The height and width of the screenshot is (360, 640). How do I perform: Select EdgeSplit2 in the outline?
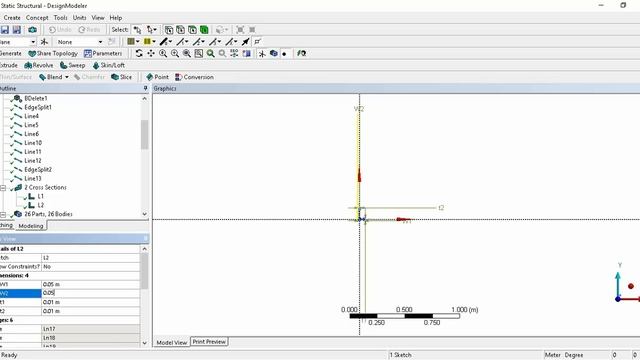coord(38,169)
